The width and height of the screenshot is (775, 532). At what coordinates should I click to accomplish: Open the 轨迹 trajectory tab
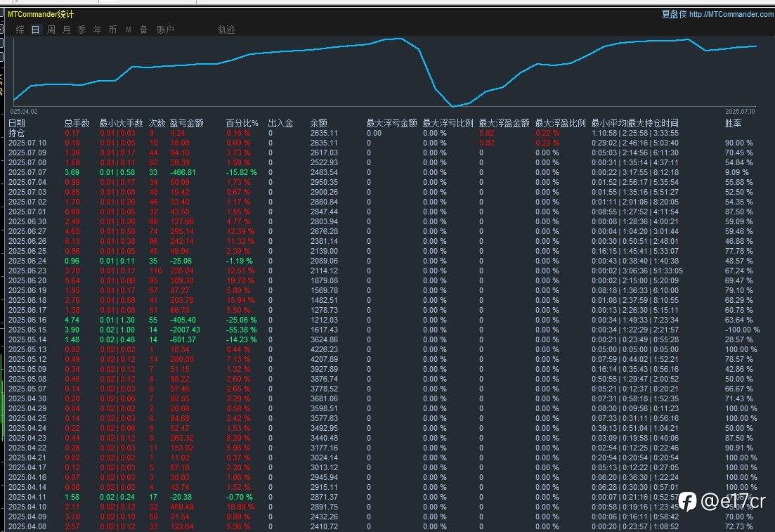226,30
